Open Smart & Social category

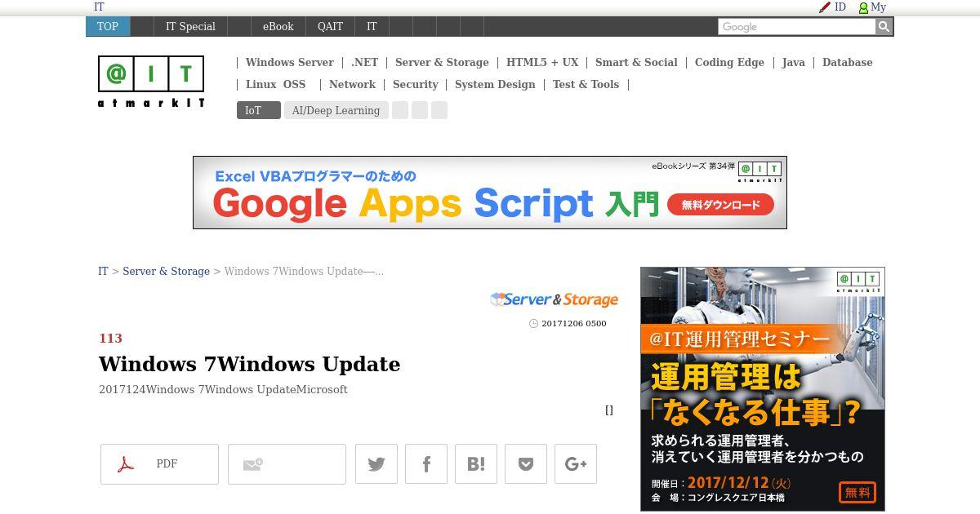coord(636,62)
